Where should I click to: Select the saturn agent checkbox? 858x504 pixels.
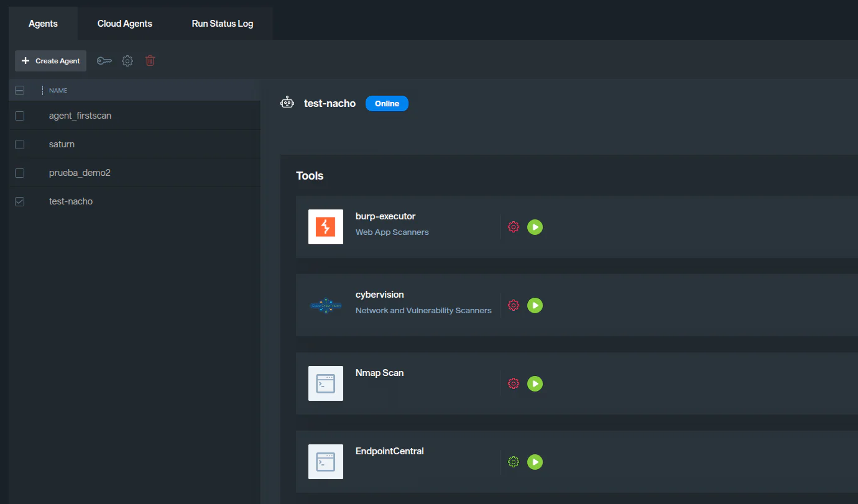pos(20,145)
